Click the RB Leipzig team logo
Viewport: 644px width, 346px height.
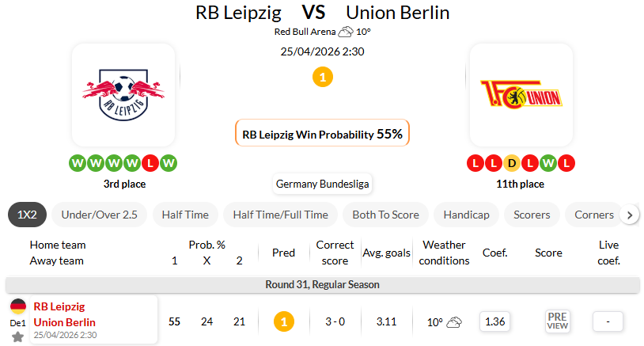pyautogui.click(x=123, y=95)
